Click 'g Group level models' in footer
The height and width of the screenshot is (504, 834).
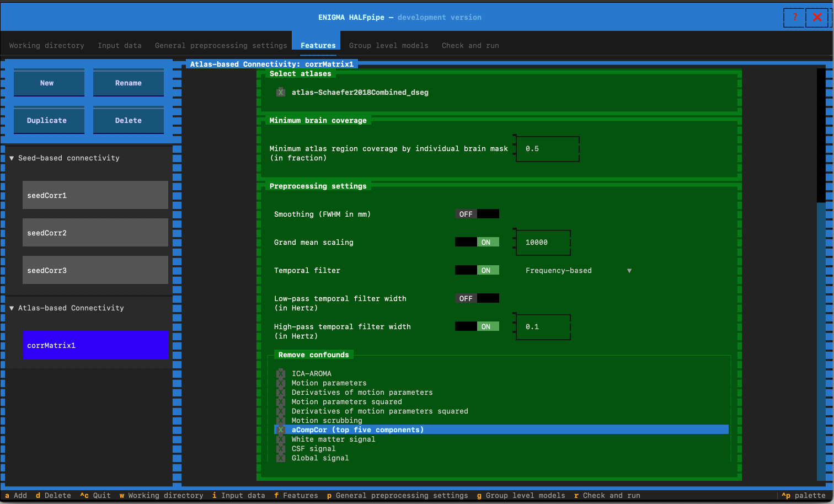(521, 496)
